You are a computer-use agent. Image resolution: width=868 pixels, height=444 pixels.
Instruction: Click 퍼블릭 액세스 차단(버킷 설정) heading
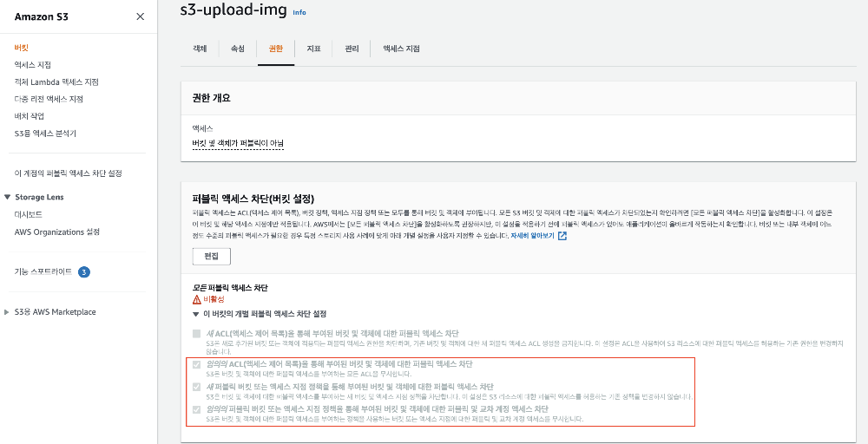(253, 198)
